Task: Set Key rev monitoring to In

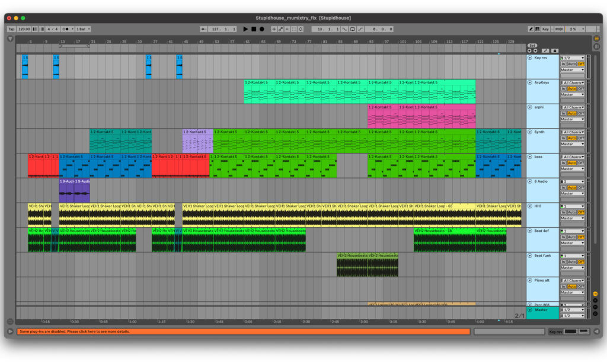Action: point(563,64)
